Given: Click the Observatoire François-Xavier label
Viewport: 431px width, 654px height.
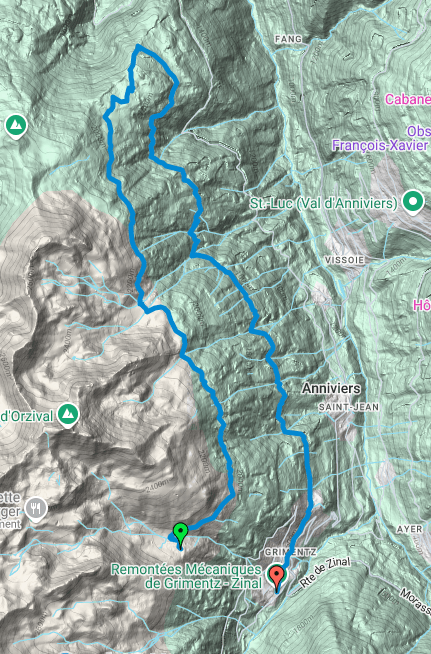Looking at the screenshot, I should click(x=381, y=138).
